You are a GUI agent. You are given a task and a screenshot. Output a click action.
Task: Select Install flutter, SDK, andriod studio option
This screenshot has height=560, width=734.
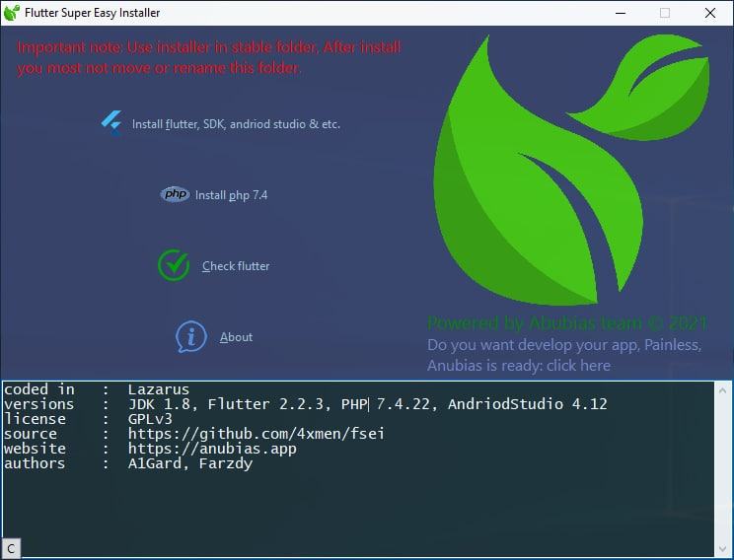[x=236, y=124]
